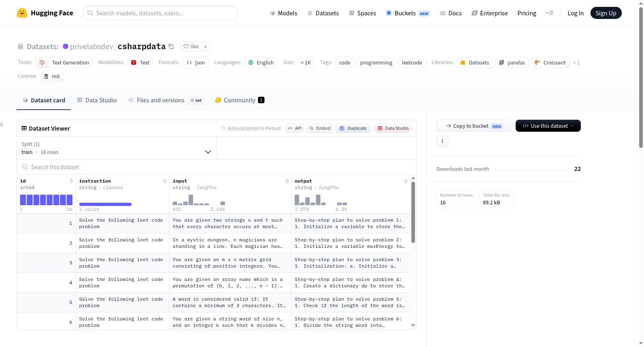Sort the output column
The width and height of the screenshot is (644, 347).
(x=406, y=181)
